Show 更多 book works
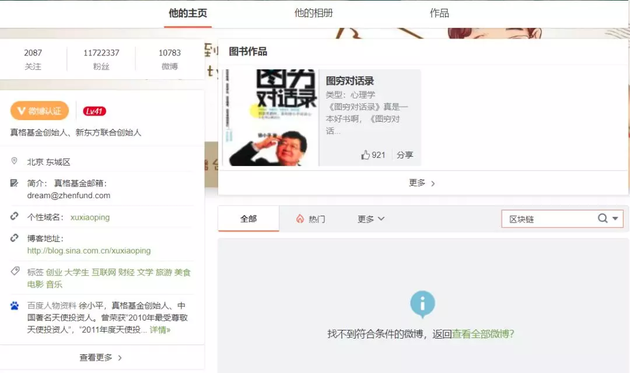The width and height of the screenshot is (630, 373). tap(422, 183)
